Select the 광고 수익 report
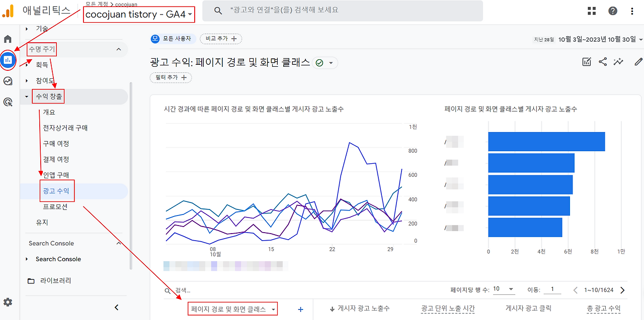Image resolution: width=644 pixels, height=320 pixels. 56,190
